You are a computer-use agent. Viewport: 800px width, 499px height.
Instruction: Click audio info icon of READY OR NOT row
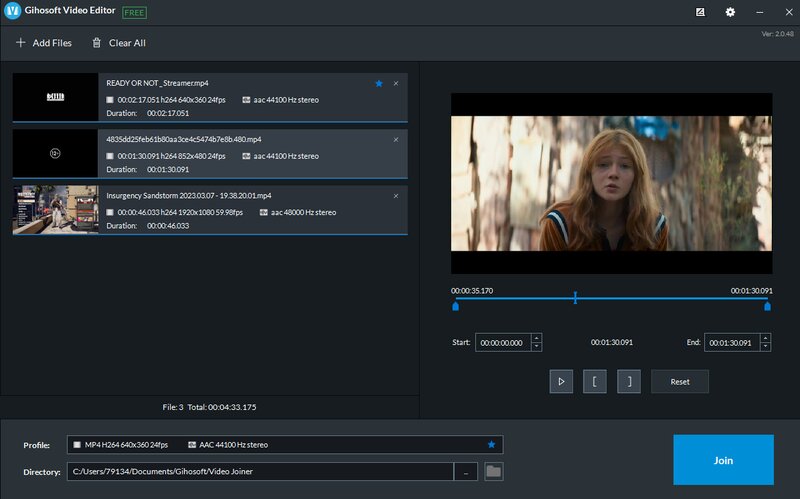(246, 100)
